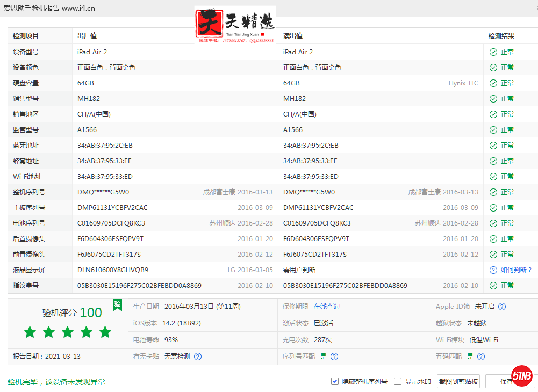The image size is (538, 392).
Task: Click the green check icon for 硬盘容量
Action: (493, 83)
